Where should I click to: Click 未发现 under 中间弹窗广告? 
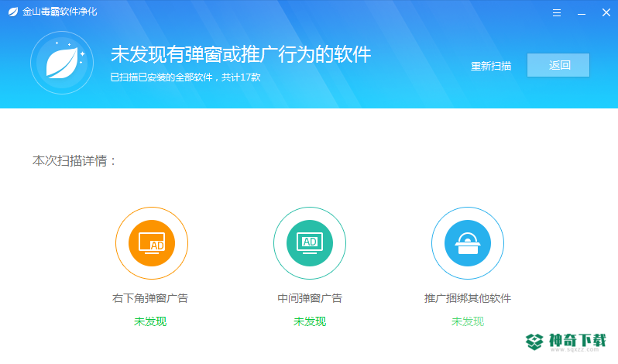pyautogui.click(x=310, y=321)
